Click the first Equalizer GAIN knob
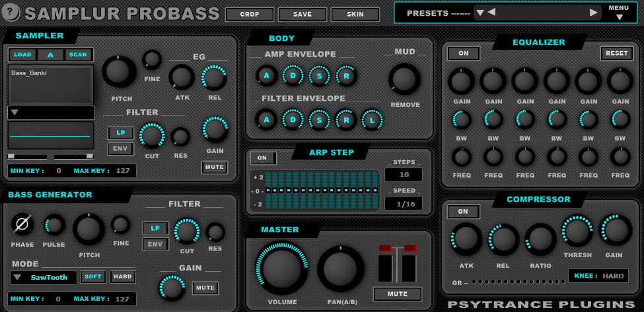This screenshot has height=312, width=644. [461, 81]
